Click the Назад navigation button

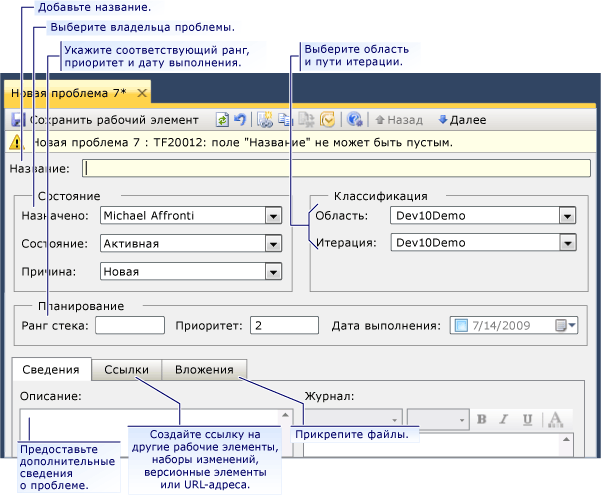[399, 120]
